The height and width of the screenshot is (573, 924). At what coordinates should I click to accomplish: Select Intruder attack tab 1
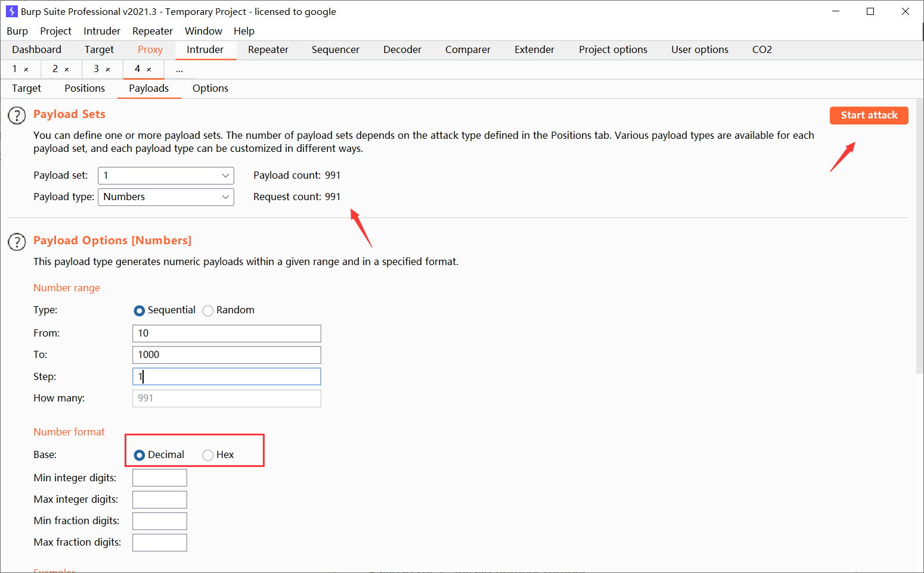coord(15,69)
